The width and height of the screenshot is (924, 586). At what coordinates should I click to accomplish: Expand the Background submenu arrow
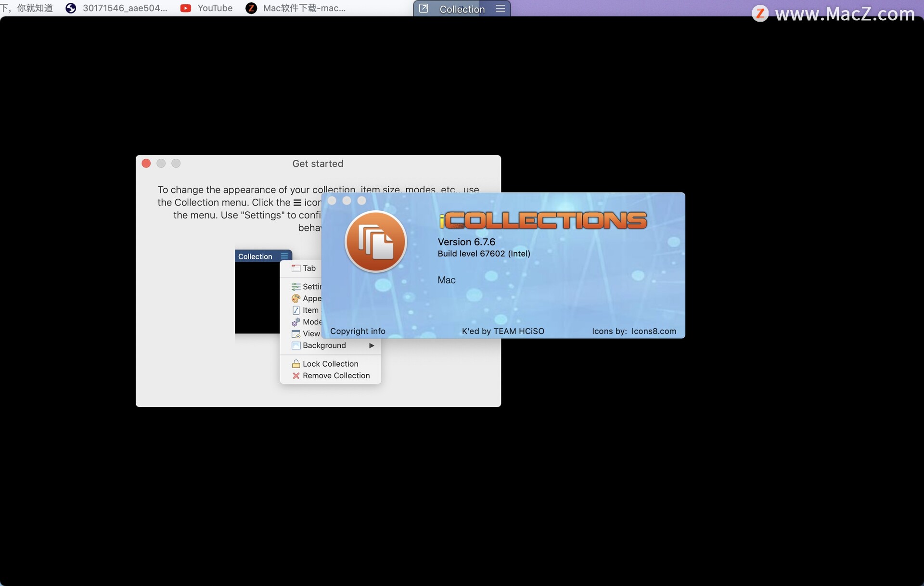[x=372, y=345]
